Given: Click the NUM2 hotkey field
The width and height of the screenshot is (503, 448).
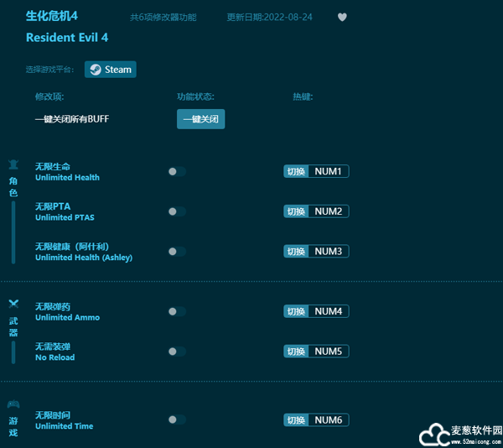Looking at the screenshot, I should [x=329, y=211].
